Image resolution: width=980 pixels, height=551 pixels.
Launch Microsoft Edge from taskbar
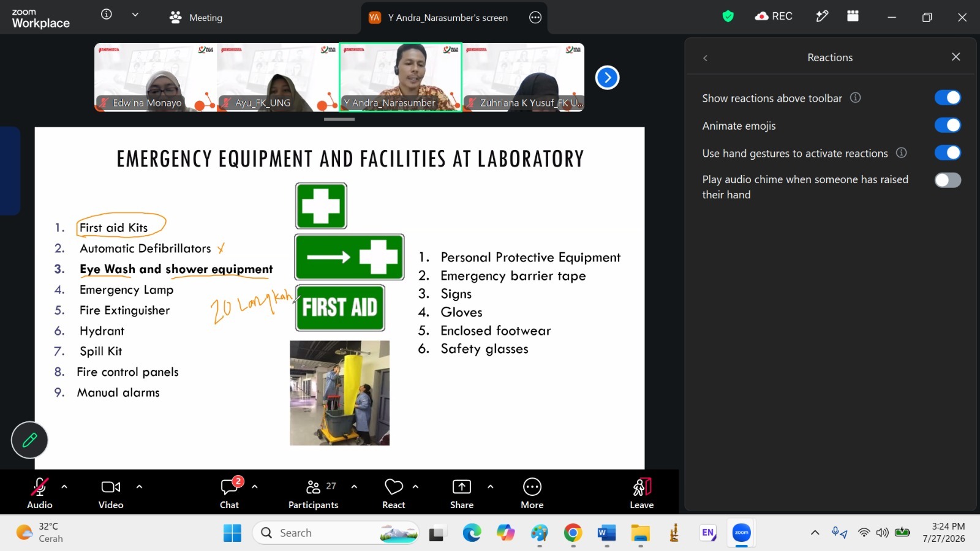472,533
